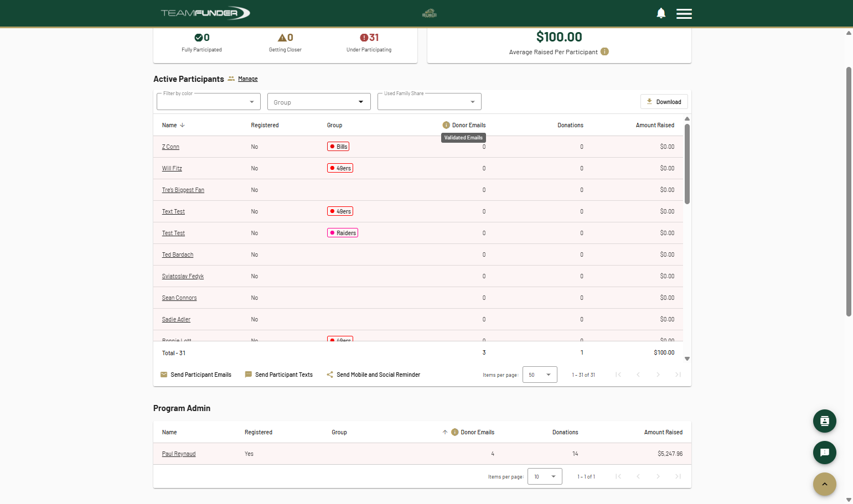Click the Raiders group tag

pyautogui.click(x=343, y=233)
